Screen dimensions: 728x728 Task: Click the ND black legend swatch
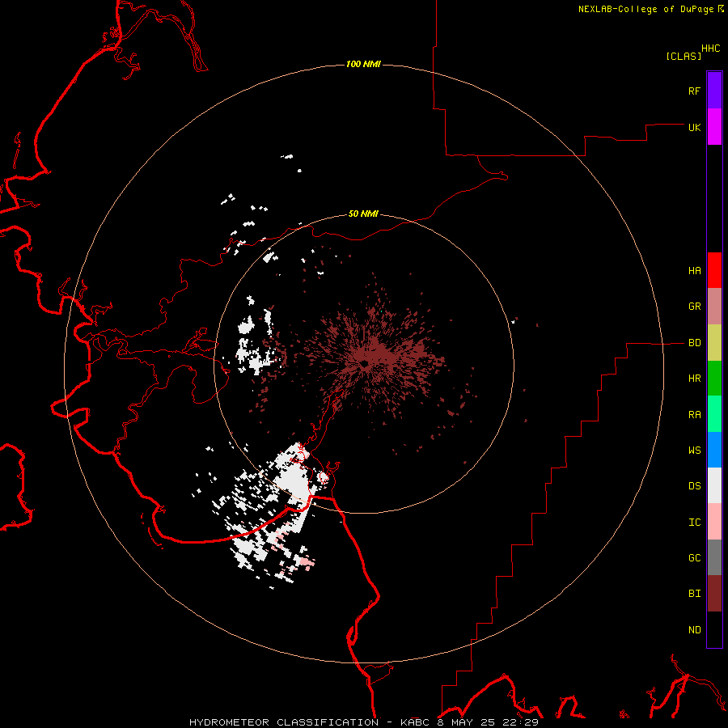(714, 629)
